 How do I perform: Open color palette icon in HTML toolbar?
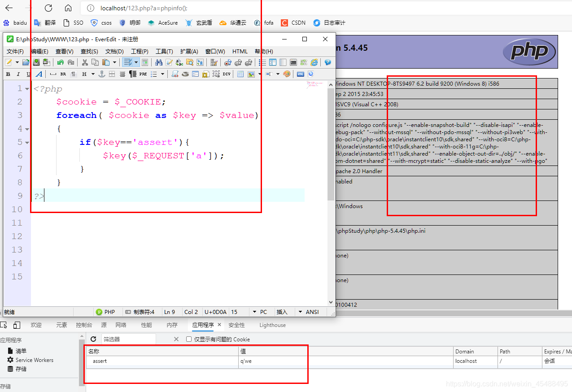coord(287,74)
